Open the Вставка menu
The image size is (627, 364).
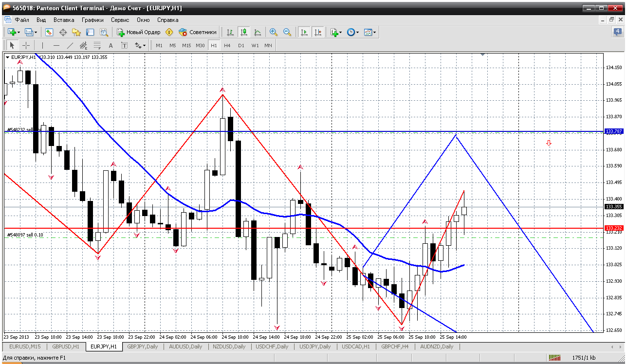coord(64,20)
